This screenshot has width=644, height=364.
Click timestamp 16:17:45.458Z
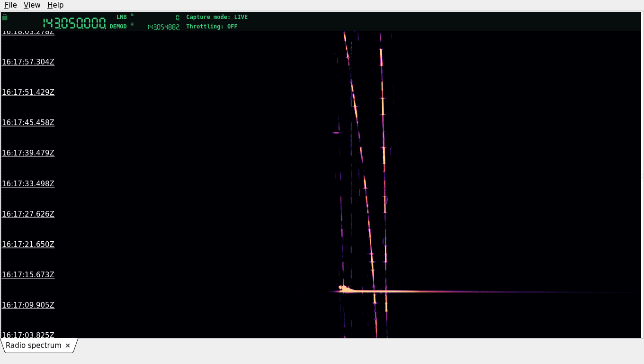pos(28,122)
